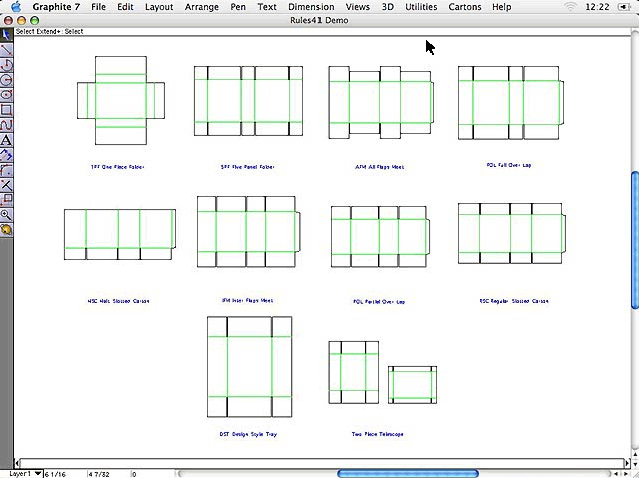
Task: Open the Layer1 layer dropdown
Action: click(x=26, y=473)
